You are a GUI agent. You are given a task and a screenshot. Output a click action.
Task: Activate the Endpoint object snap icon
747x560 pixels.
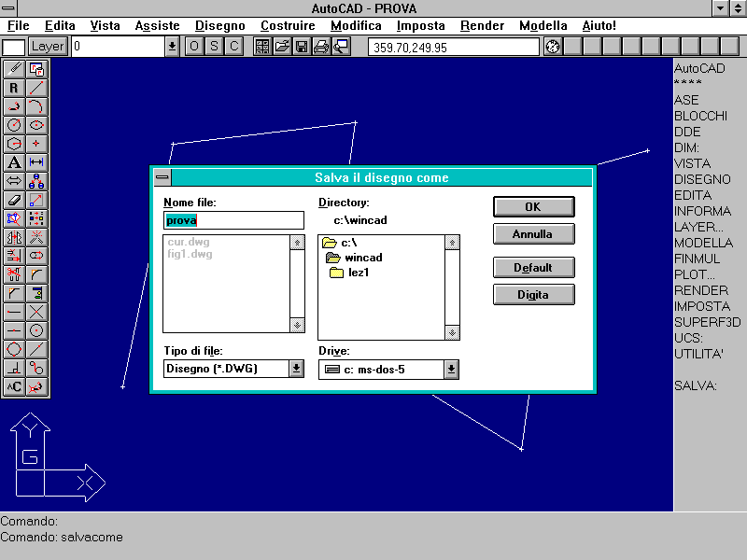(14, 312)
